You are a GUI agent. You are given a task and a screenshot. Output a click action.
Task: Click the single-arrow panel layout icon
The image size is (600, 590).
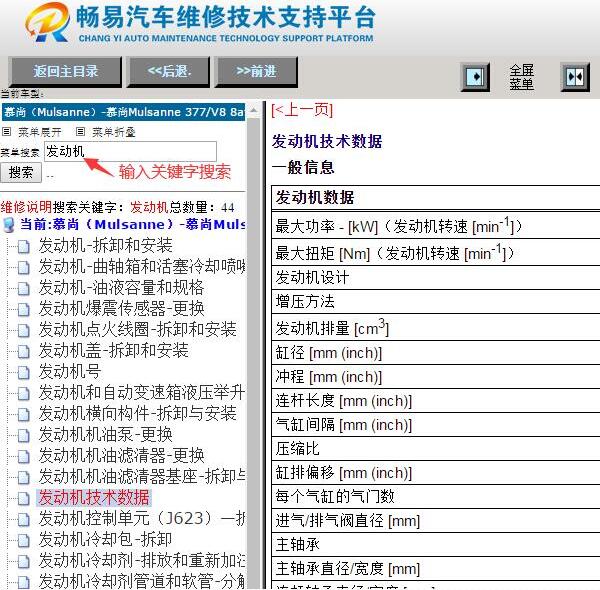tap(475, 77)
